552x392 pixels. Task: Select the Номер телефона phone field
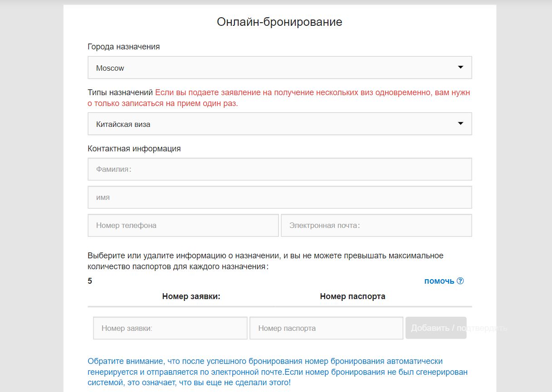click(183, 226)
